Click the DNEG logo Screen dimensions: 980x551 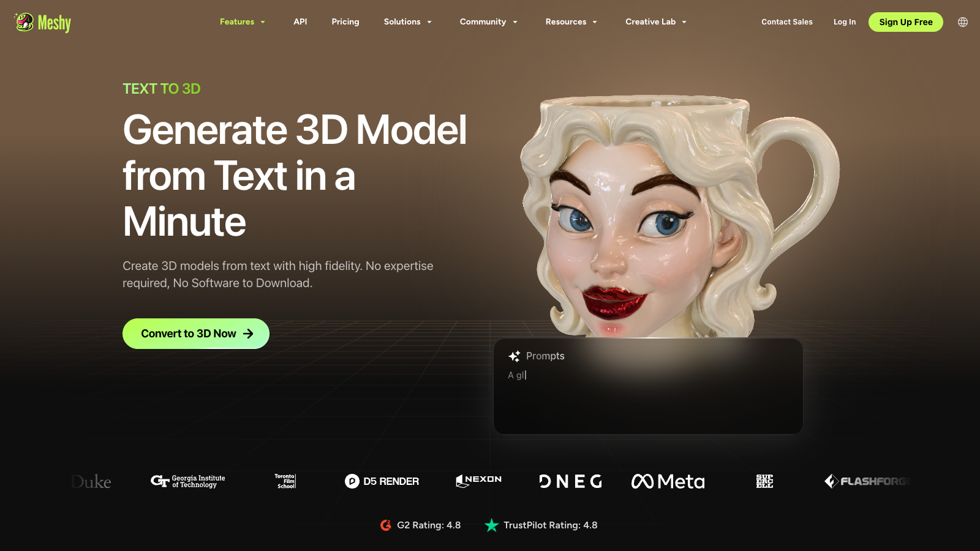tap(570, 481)
